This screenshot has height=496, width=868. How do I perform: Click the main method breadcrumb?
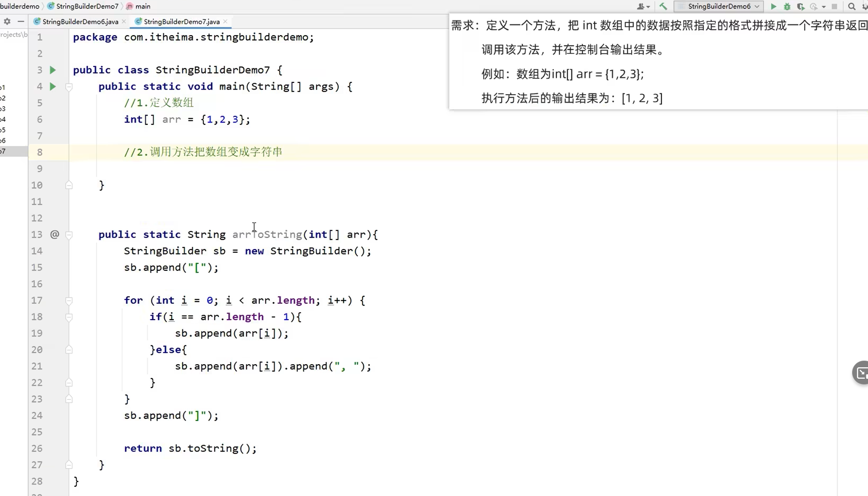(142, 6)
